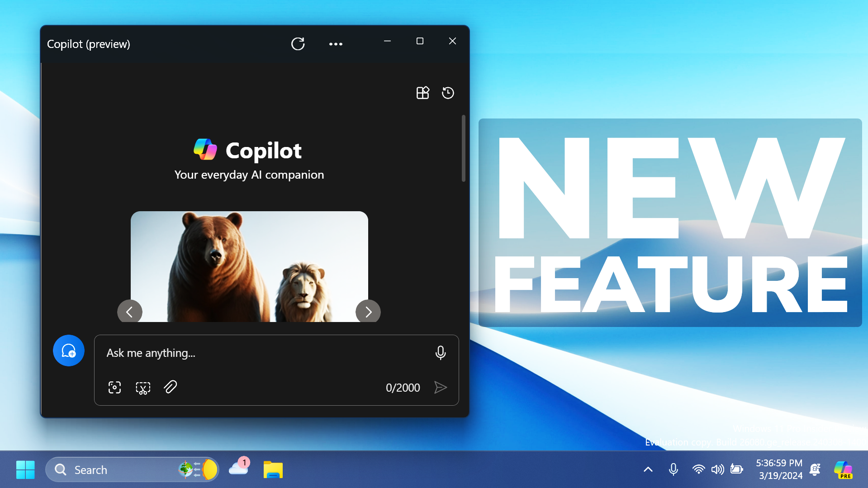Open the chat history icon

point(448,93)
